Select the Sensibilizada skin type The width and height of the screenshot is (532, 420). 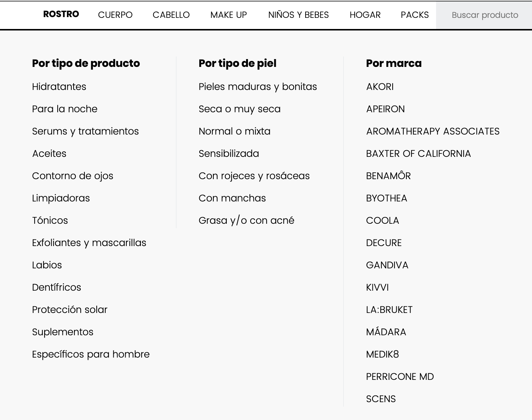(229, 154)
